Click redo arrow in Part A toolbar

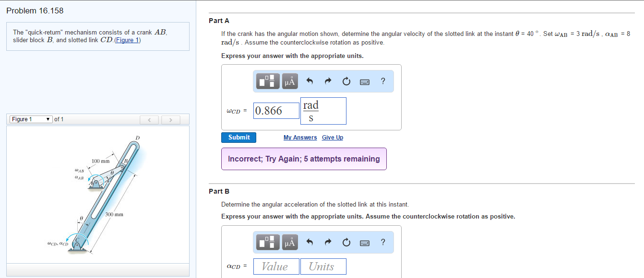coord(328,81)
